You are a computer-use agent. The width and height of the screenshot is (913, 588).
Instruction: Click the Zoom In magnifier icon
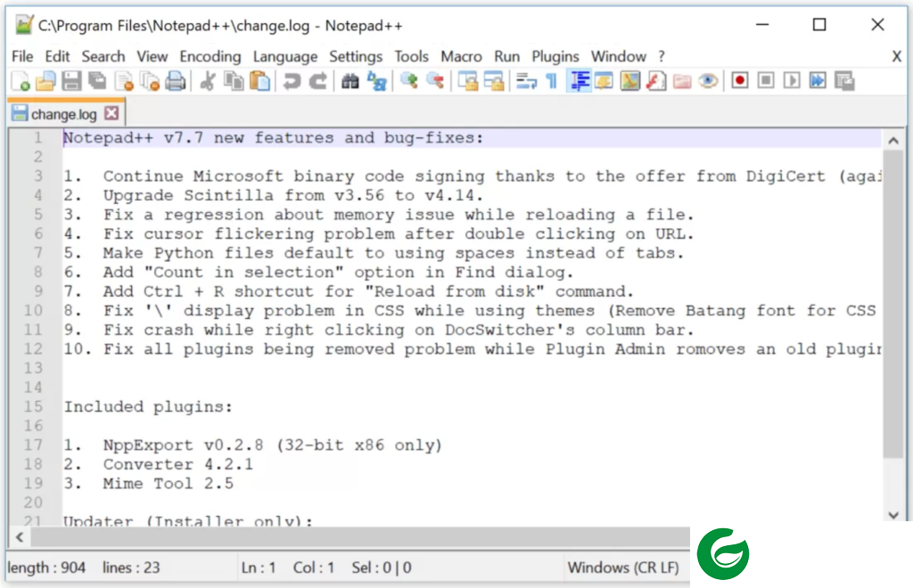click(x=408, y=81)
